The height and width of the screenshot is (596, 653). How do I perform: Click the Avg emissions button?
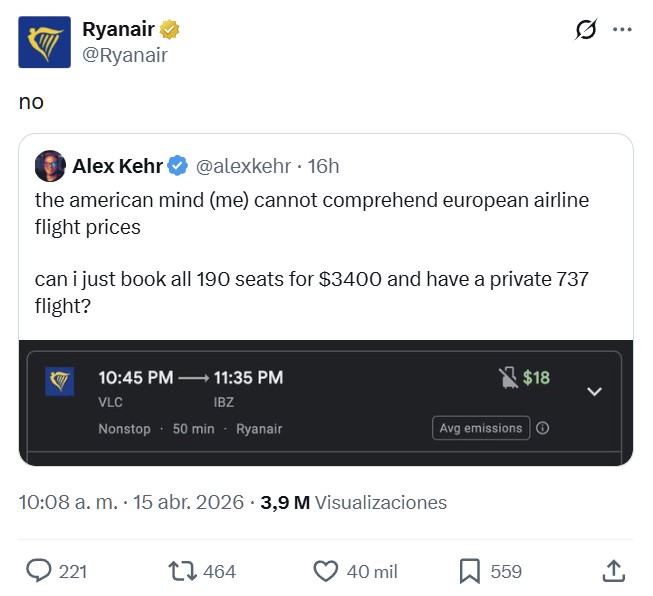tap(480, 428)
